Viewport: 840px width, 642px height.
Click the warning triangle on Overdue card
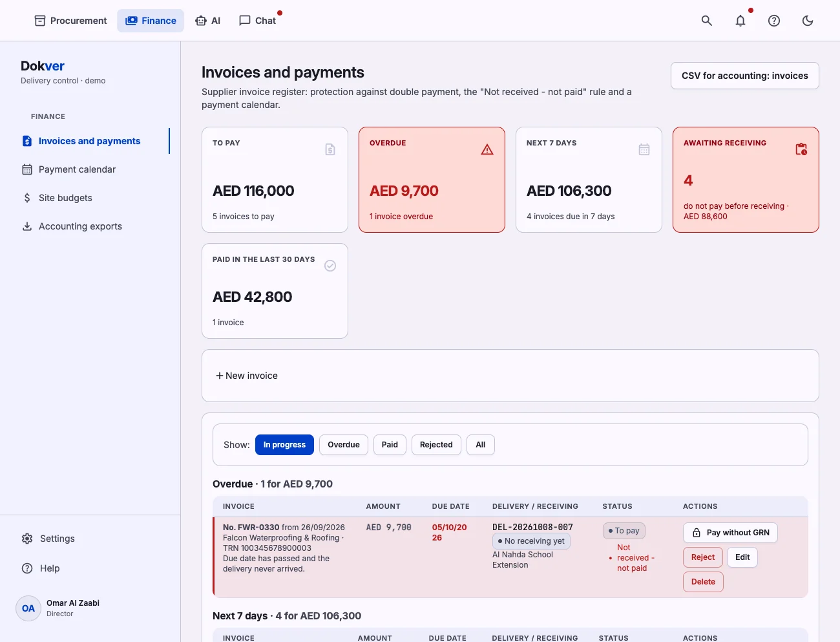click(x=487, y=149)
